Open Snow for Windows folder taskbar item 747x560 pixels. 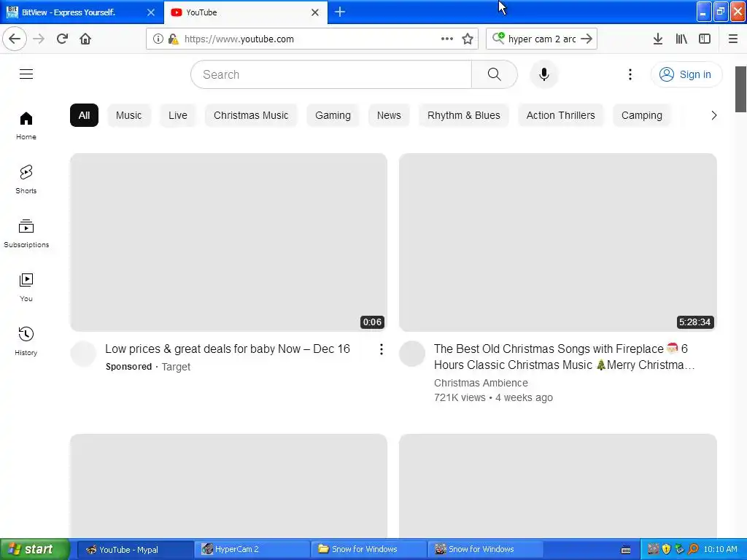click(x=368, y=549)
